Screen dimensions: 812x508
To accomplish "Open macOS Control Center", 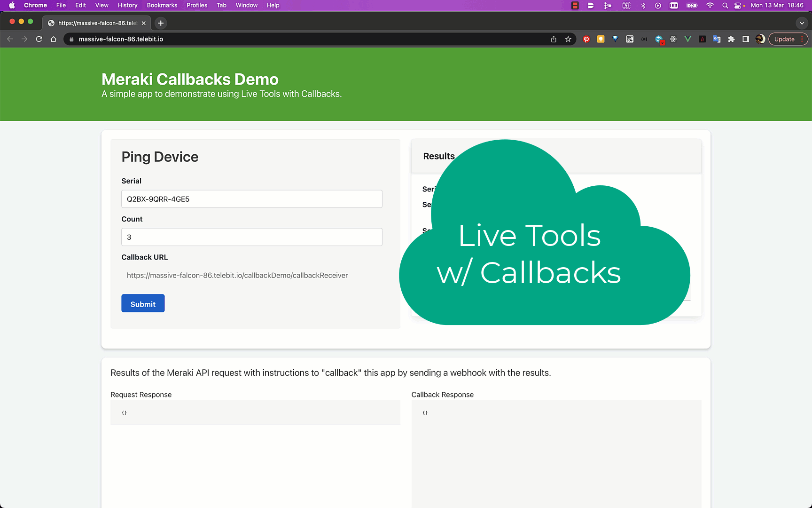I will pos(739,5).
